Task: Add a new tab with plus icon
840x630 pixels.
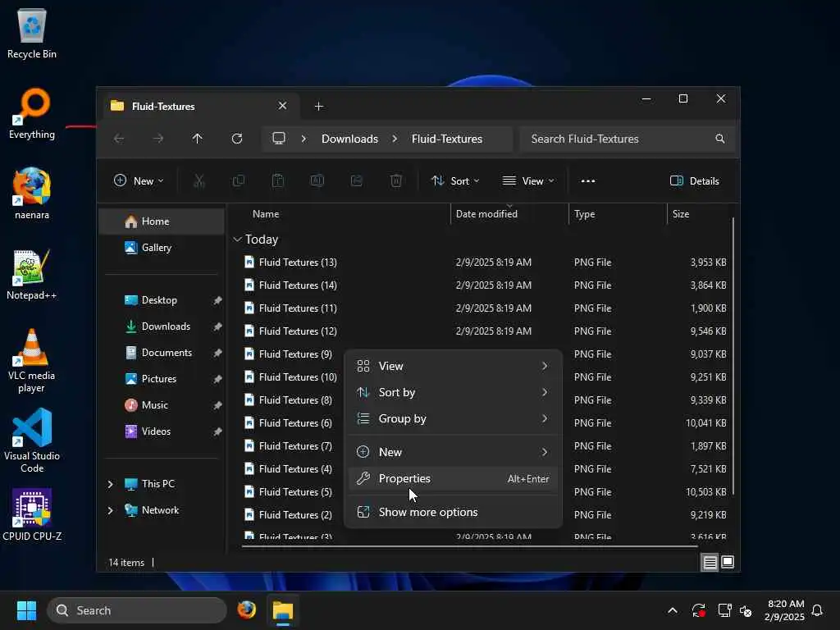Action: tap(319, 106)
